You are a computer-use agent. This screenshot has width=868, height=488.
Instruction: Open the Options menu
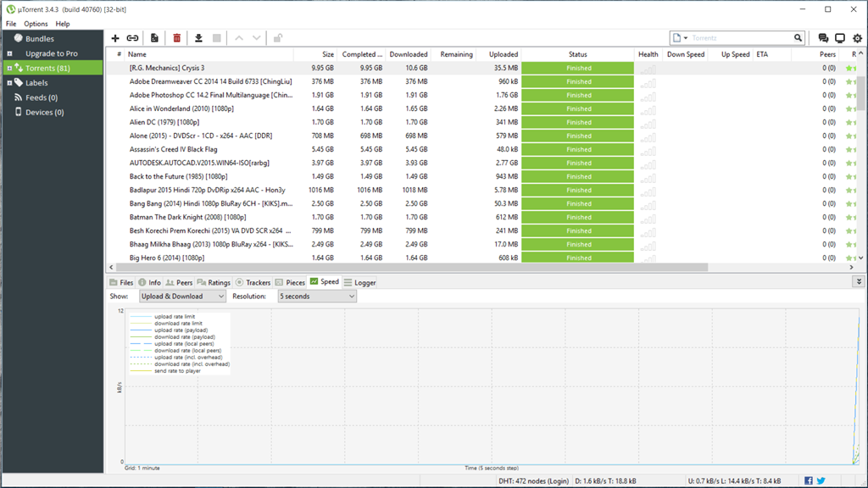[36, 24]
